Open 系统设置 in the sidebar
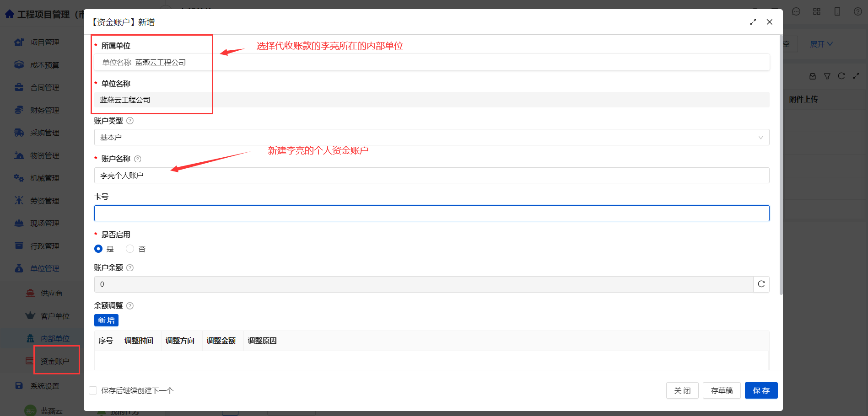 tap(44, 386)
